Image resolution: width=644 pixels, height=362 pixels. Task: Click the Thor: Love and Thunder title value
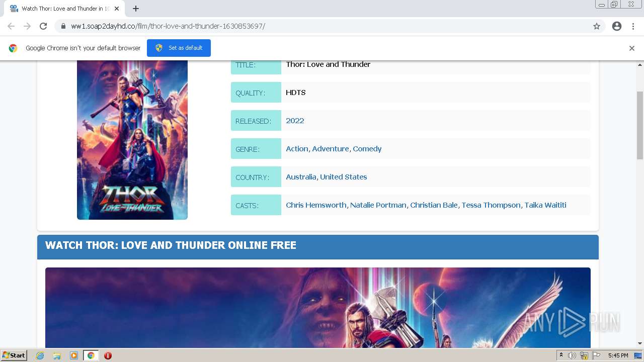328,64
